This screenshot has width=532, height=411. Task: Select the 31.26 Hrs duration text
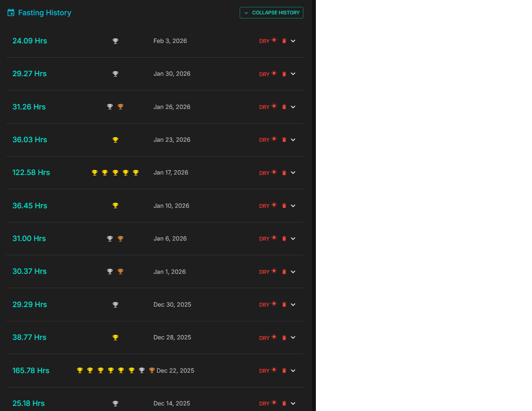29,107
